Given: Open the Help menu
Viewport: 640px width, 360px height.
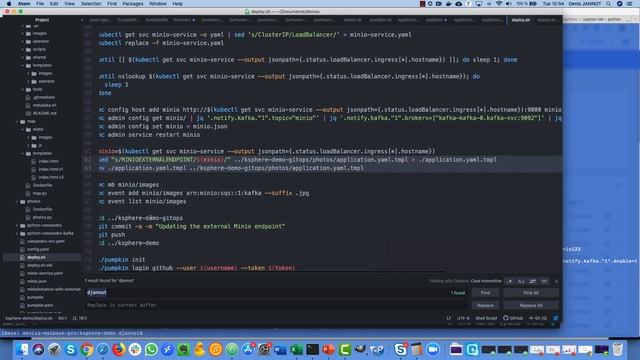Looking at the screenshot, I should click(178, 4).
